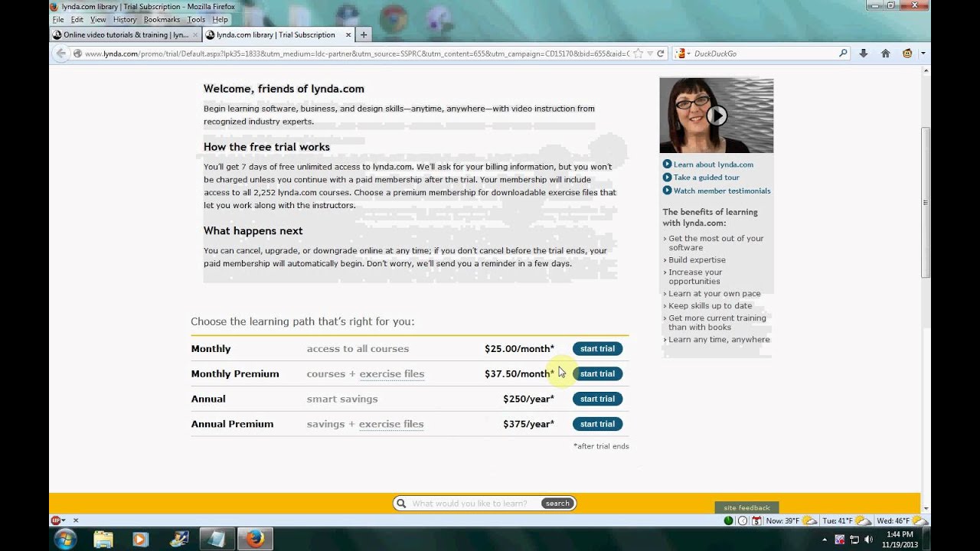This screenshot has height=551, width=980.
Task: Bookmark this page with the star icon
Action: [639, 54]
